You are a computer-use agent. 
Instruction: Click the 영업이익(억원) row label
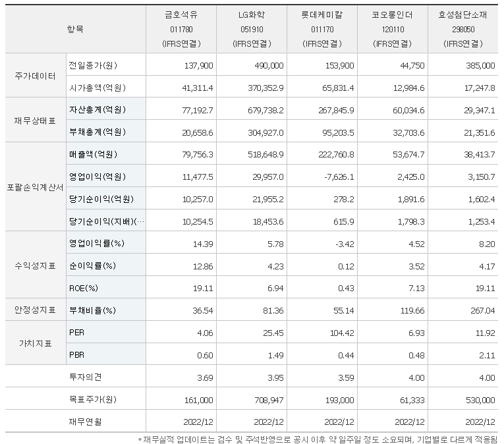pos(98,177)
